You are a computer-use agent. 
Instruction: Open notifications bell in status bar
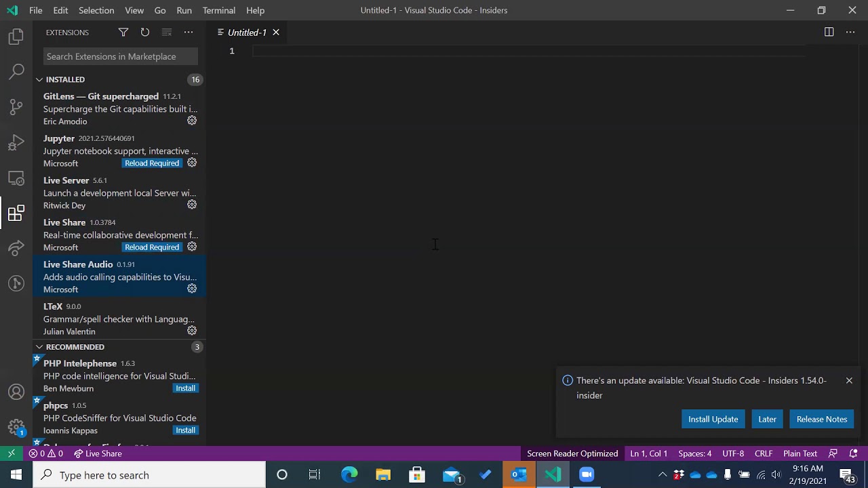(854, 453)
